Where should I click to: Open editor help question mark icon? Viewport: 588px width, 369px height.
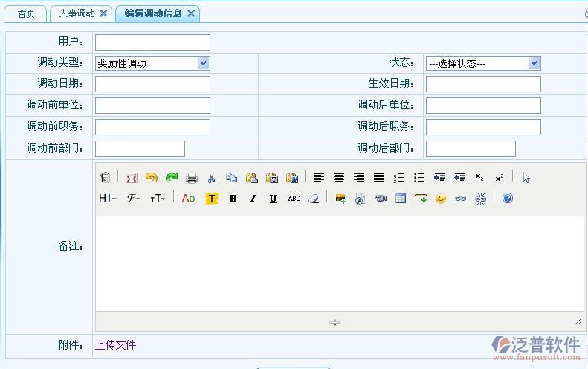click(x=508, y=199)
